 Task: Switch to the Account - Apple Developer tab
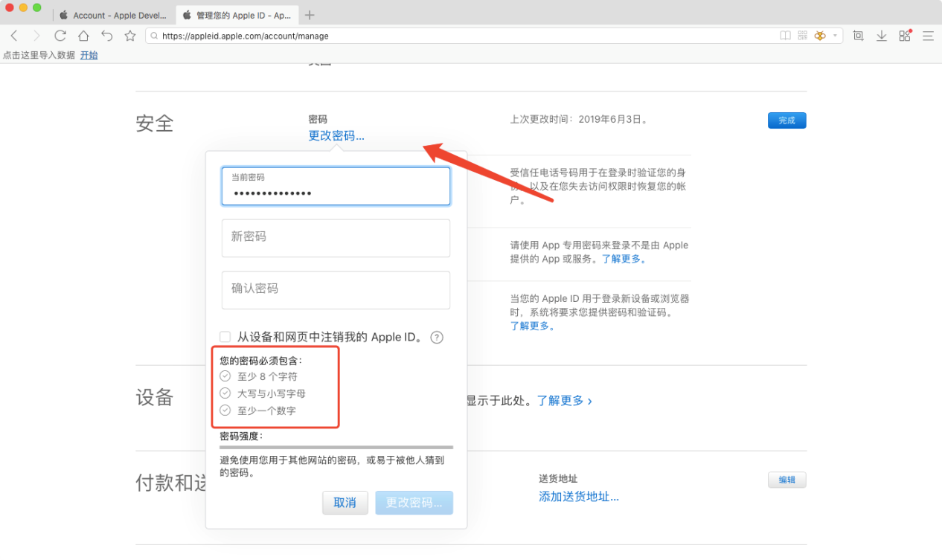pos(114,15)
